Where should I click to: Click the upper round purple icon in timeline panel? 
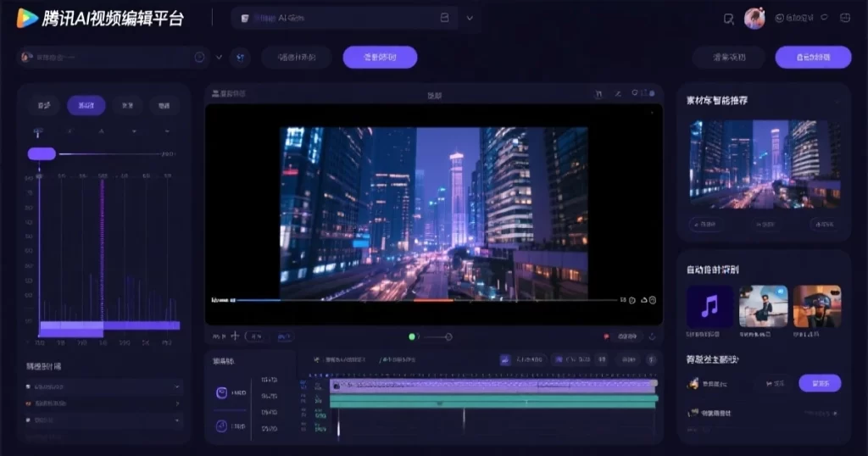(x=221, y=393)
